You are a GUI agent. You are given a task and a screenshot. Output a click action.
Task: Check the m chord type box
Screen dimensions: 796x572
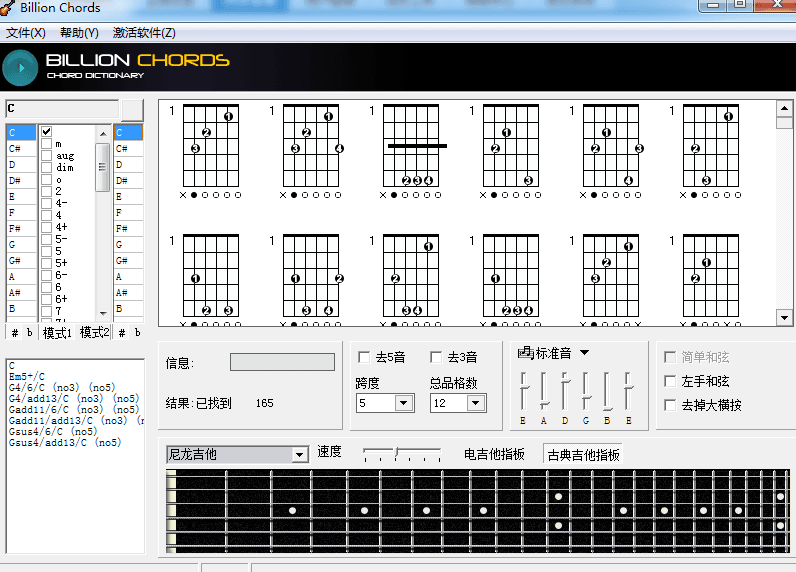(47, 144)
